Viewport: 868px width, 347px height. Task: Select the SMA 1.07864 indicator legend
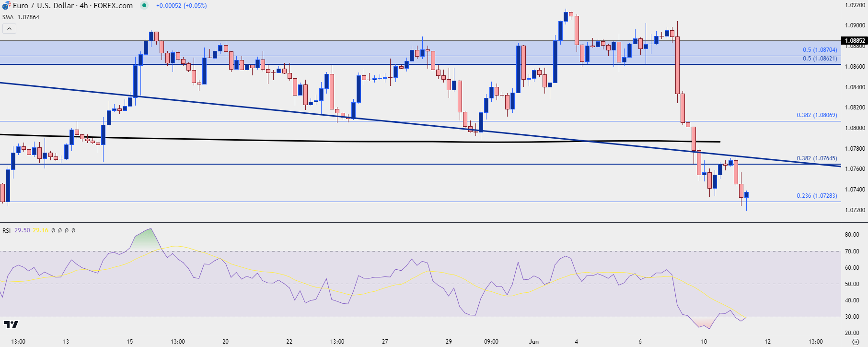[x=21, y=17]
